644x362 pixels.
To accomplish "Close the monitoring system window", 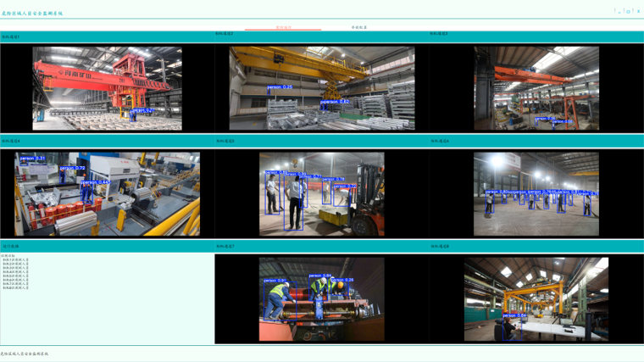I will tap(638, 11).
